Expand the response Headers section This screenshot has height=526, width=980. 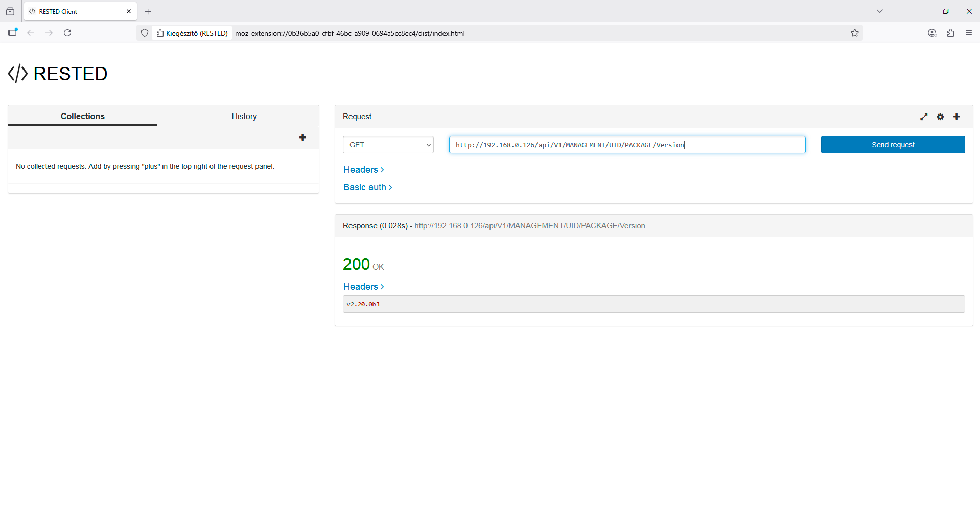point(363,287)
